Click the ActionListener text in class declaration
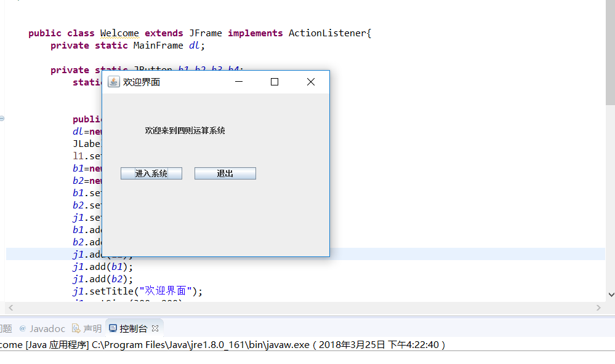 tap(328, 33)
